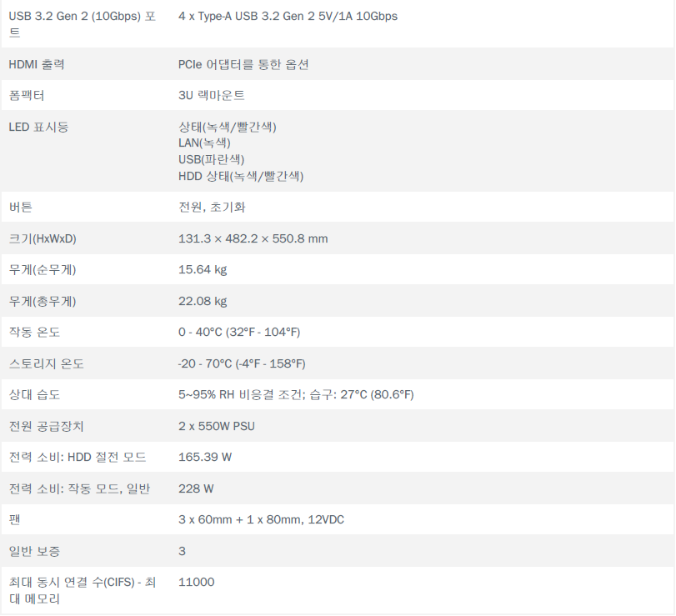Viewport: 676px width, 616px height.
Task: Select the 'PCIe 어댑터를 통한 옵션' value text
Action: [243, 64]
